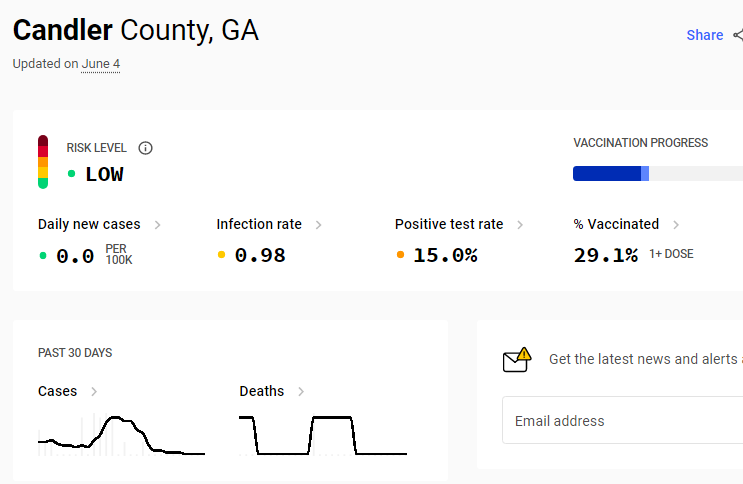Click the Share link
The width and height of the screenshot is (743, 484).
pyautogui.click(x=705, y=35)
